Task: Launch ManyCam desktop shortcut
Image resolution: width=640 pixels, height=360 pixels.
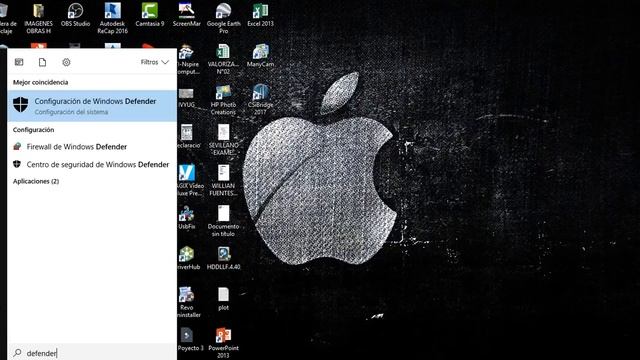Action: tap(260, 56)
